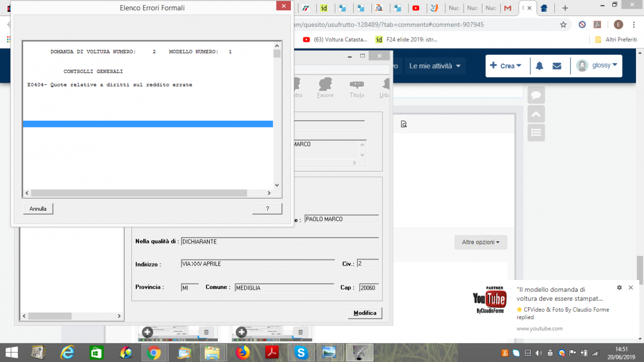Viewport: 644px width, 362px height.
Task: Click the list view sidebar icon
Action: (536, 132)
